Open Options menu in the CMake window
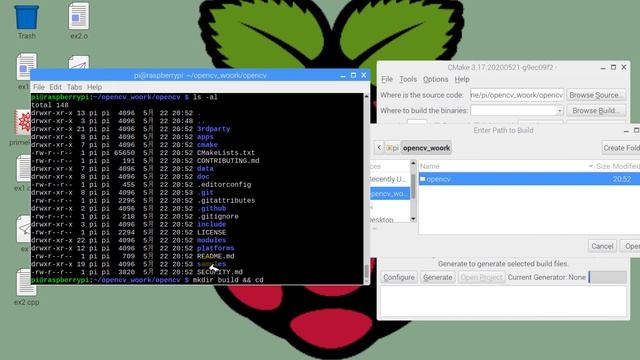 [x=436, y=79]
